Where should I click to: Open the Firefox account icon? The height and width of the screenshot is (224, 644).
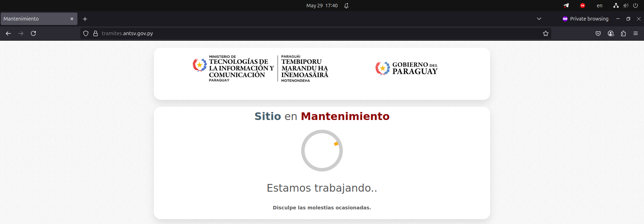[x=611, y=33]
